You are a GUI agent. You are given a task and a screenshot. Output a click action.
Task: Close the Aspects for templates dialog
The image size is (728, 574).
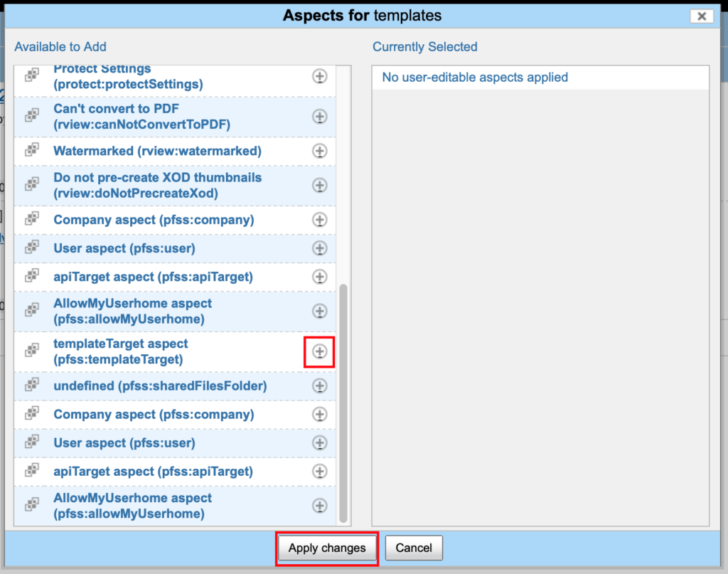(702, 16)
